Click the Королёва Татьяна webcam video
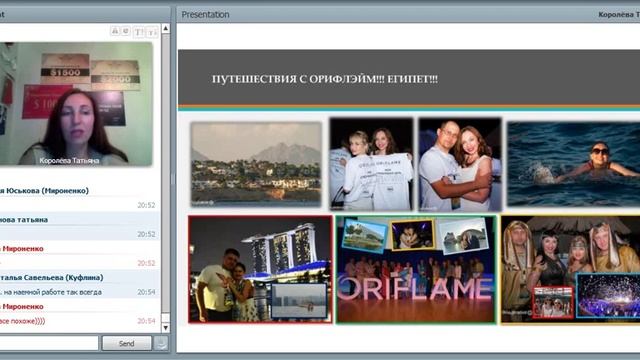The image size is (640, 360). click(x=76, y=104)
